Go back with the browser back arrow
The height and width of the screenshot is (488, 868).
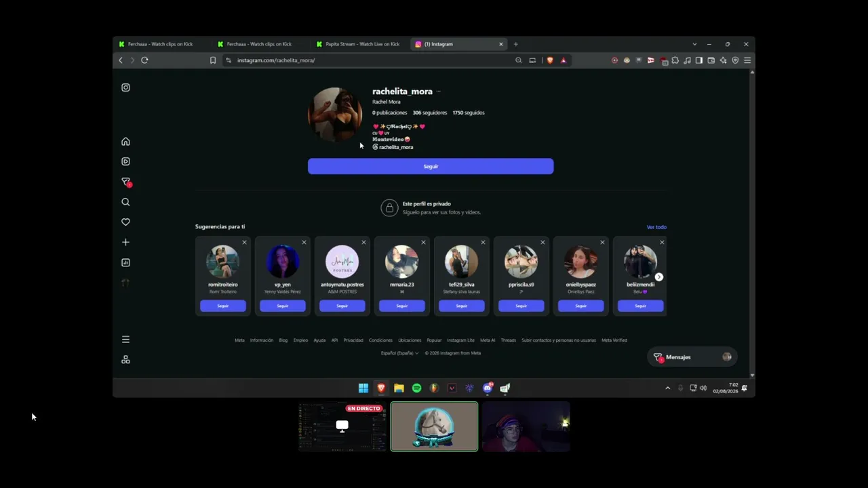[x=121, y=60]
